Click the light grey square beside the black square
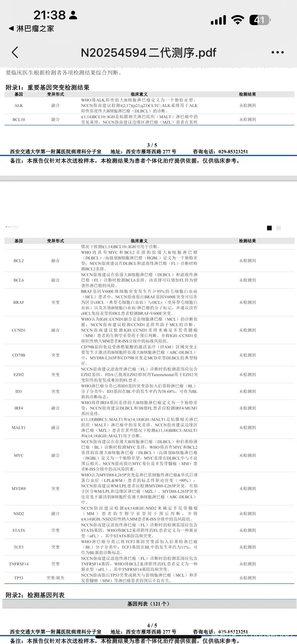This screenshot has width=297, height=644. (x=278, y=228)
